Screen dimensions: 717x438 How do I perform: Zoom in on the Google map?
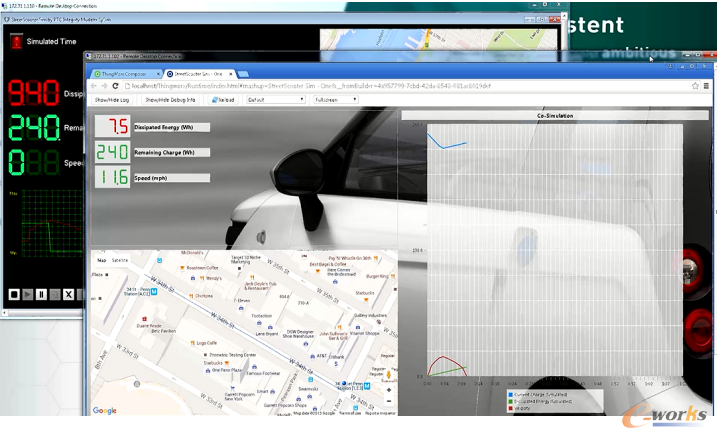389,390
